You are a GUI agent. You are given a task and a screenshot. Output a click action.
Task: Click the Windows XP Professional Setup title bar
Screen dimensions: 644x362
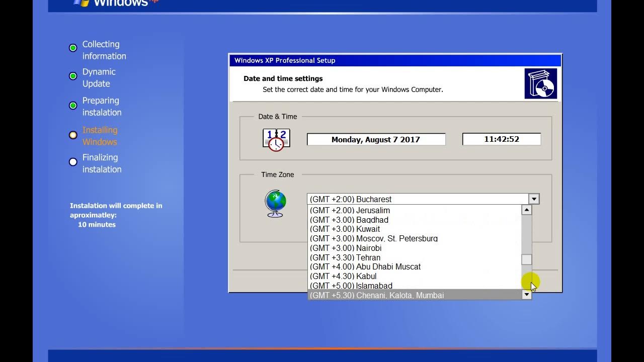tap(395, 60)
